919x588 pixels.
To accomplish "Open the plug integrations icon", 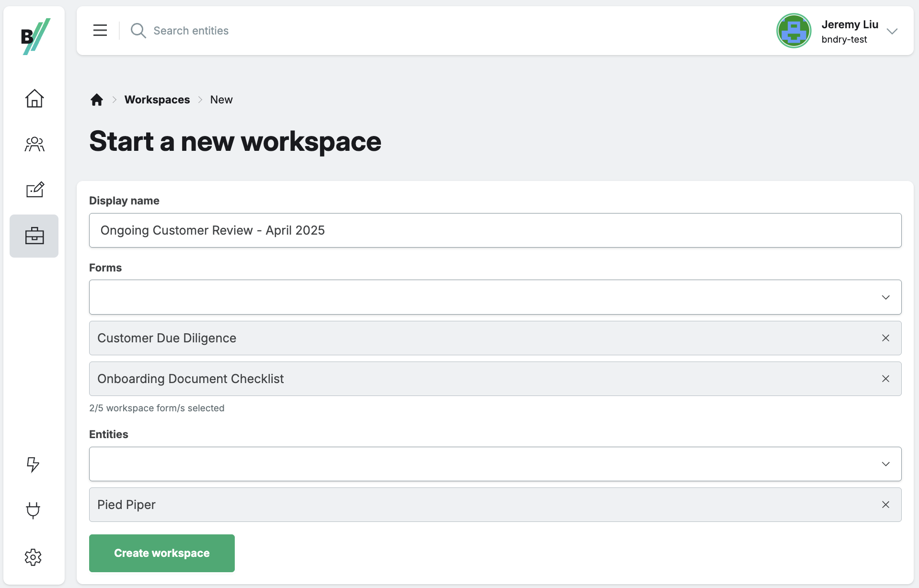I will tap(33, 510).
